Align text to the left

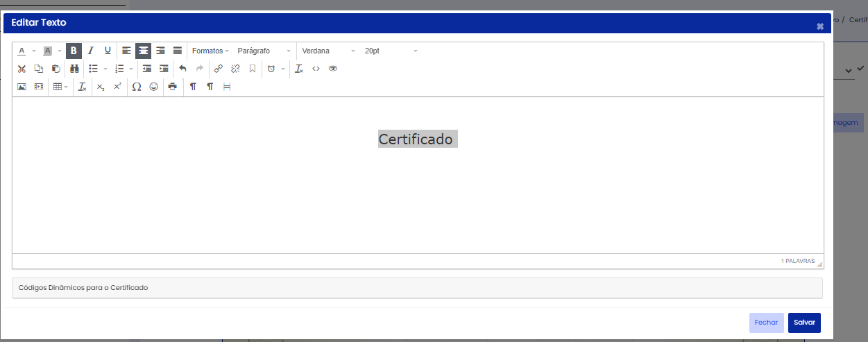pos(126,51)
